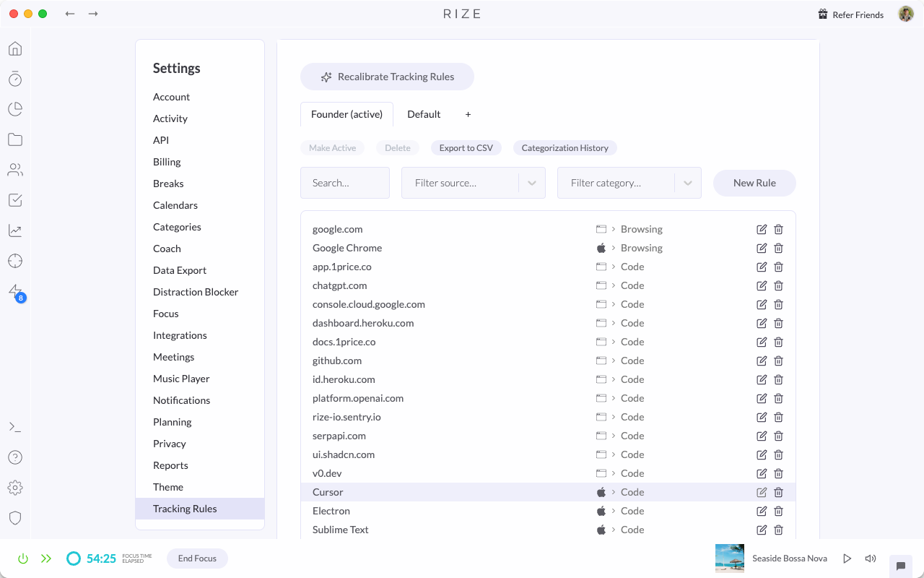Delete the google.com rule
924x578 pixels.
[x=779, y=229]
